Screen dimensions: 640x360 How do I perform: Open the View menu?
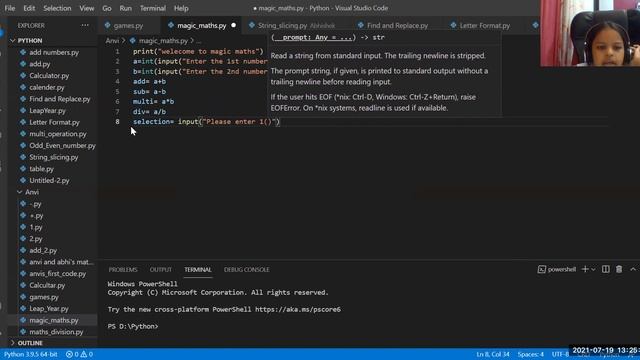[x=87, y=8]
